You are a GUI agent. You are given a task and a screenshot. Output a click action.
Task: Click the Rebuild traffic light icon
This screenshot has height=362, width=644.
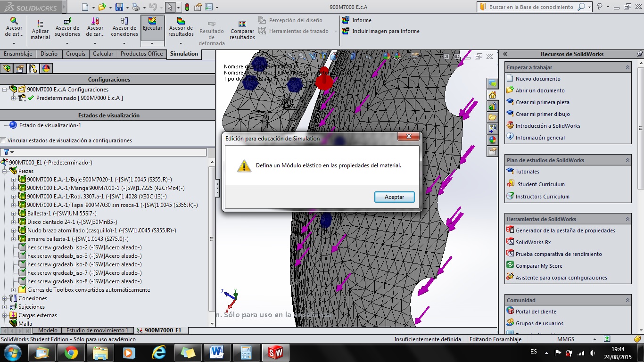[x=187, y=7]
